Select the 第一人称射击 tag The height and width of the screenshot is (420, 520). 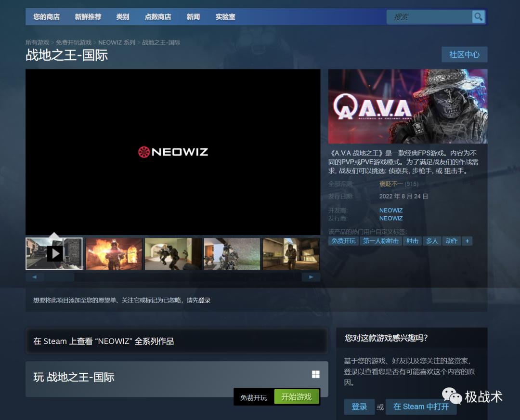(x=382, y=241)
